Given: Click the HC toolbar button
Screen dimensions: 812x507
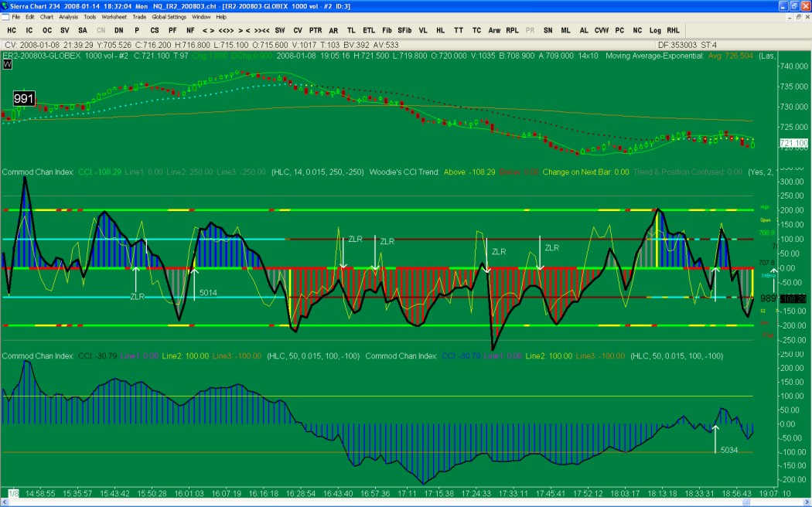Looking at the screenshot, I should pyautogui.click(x=12, y=30).
